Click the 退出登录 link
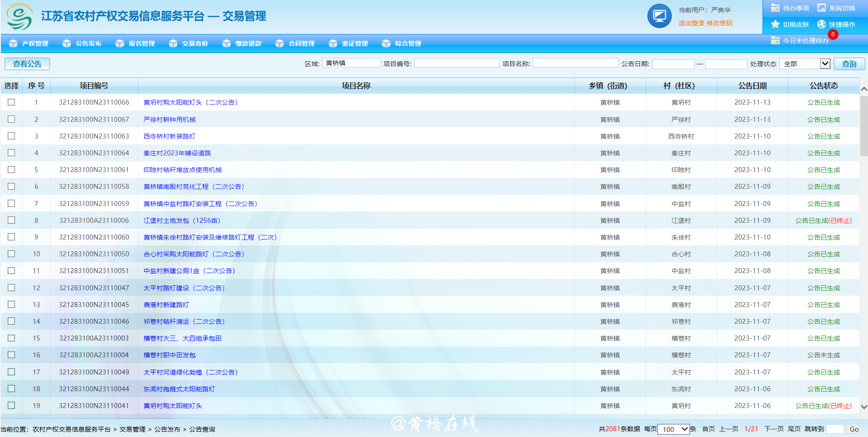Screen dimensions: 868x437 691,23
